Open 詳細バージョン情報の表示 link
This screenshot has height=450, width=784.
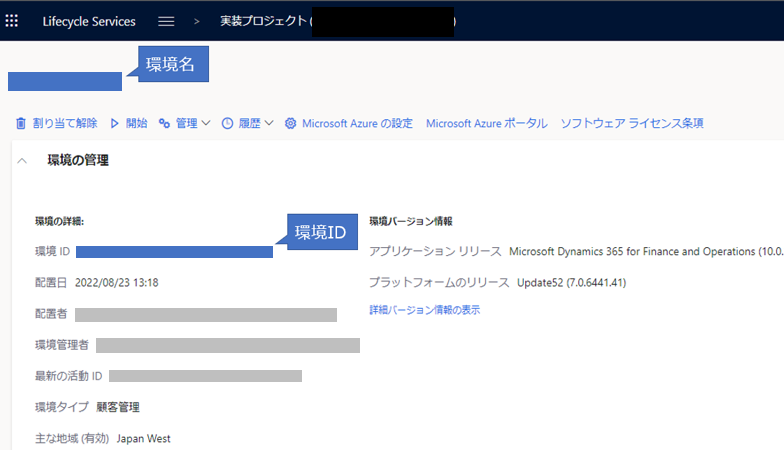424,310
